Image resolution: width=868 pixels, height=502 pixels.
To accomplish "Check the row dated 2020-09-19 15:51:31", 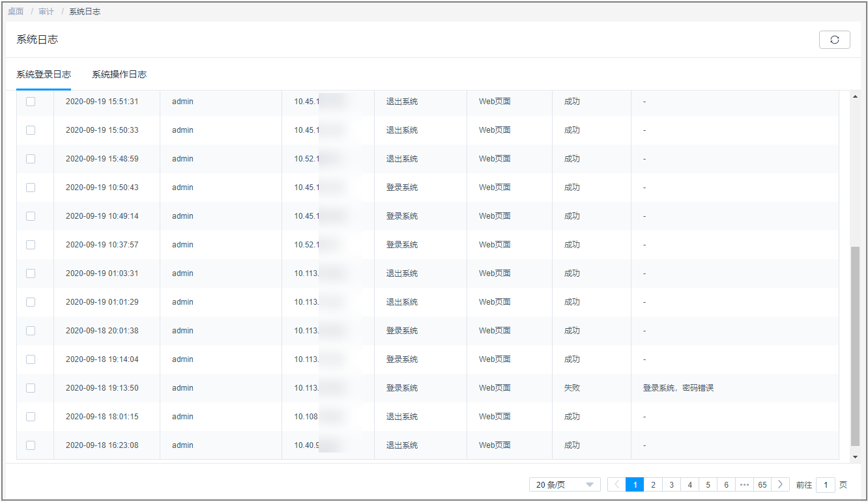I will tap(31, 102).
